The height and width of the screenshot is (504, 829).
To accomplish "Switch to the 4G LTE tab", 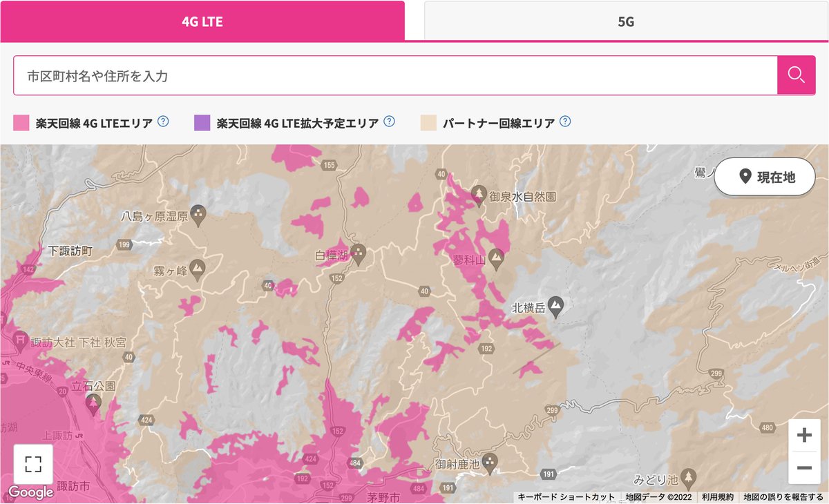I will pos(202,21).
